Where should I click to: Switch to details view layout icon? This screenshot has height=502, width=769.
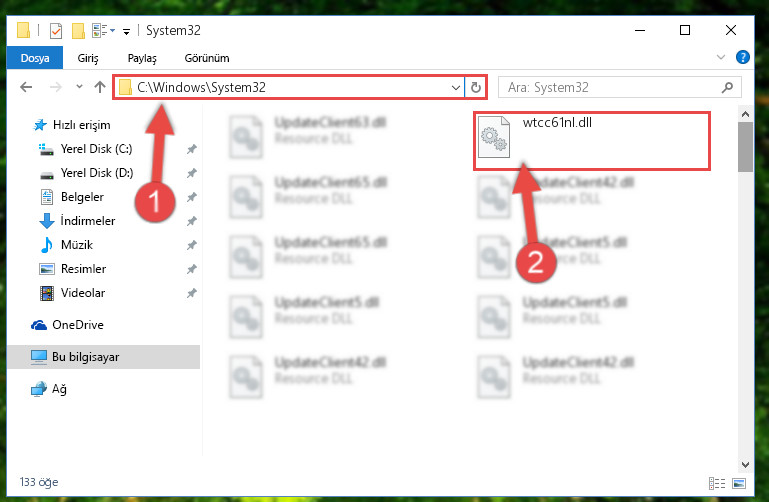pyautogui.click(x=717, y=483)
